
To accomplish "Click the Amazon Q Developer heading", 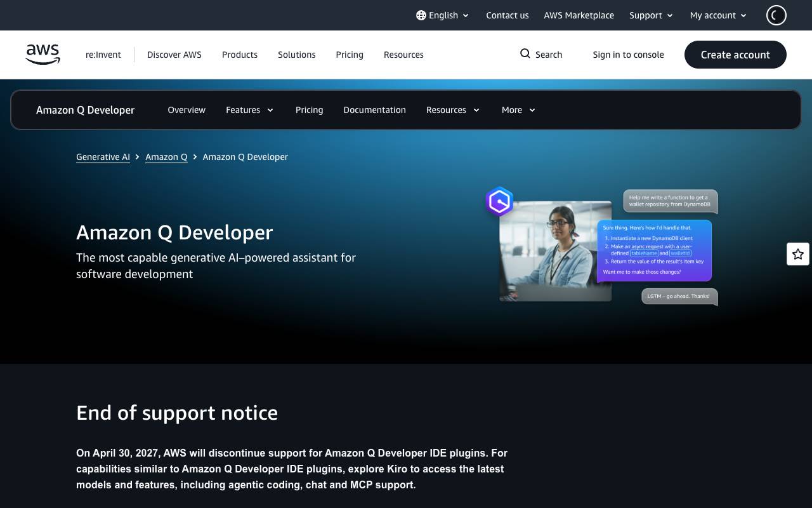I will point(174,232).
